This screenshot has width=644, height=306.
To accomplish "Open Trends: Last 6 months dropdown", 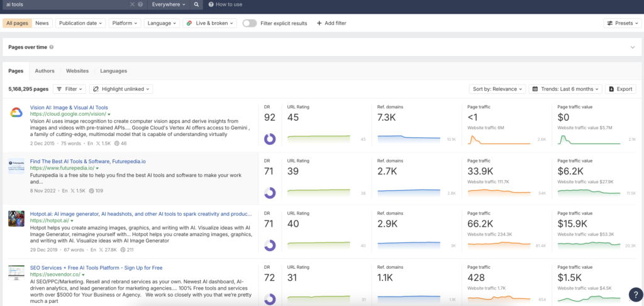I will coord(565,89).
